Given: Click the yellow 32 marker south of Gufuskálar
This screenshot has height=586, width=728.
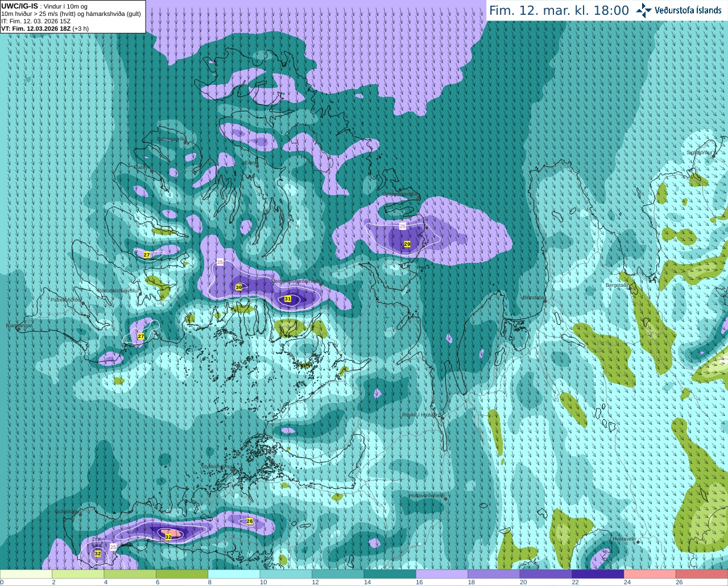Looking at the screenshot, I should coord(98,554).
